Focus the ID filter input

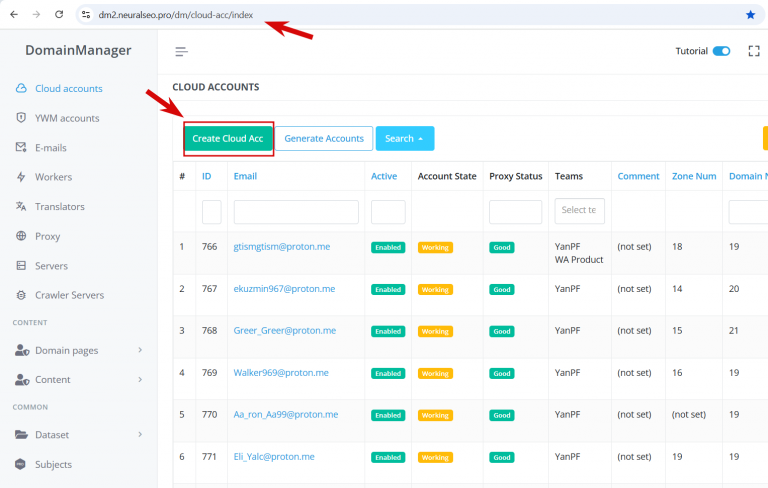(x=212, y=212)
